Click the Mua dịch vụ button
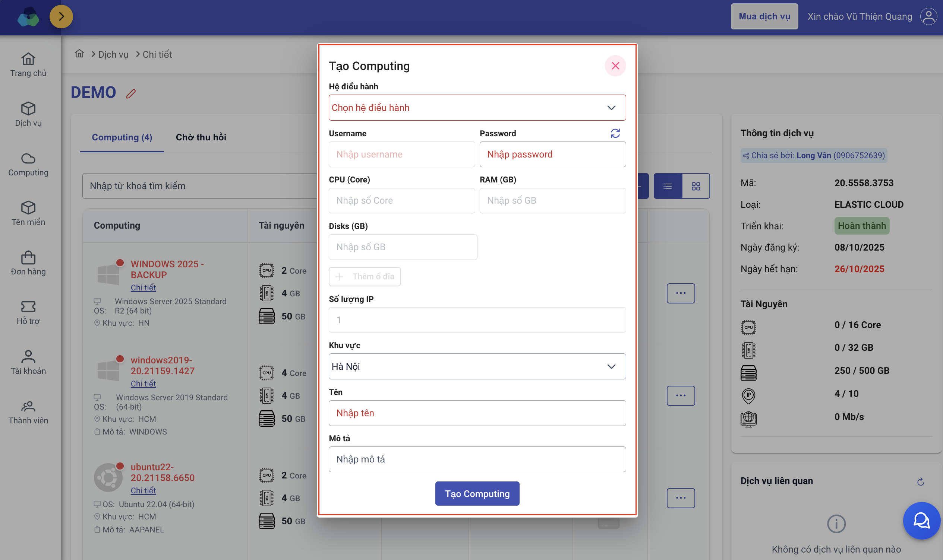Screen dimensions: 943x560 pyautogui.click(x=764, y=17)
